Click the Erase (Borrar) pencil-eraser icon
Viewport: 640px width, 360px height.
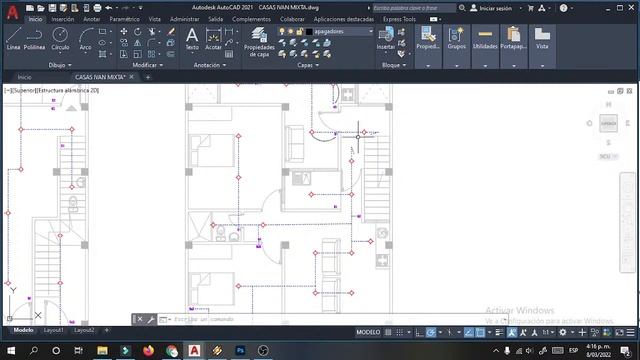pyautogui.click(x=171, y=31)
